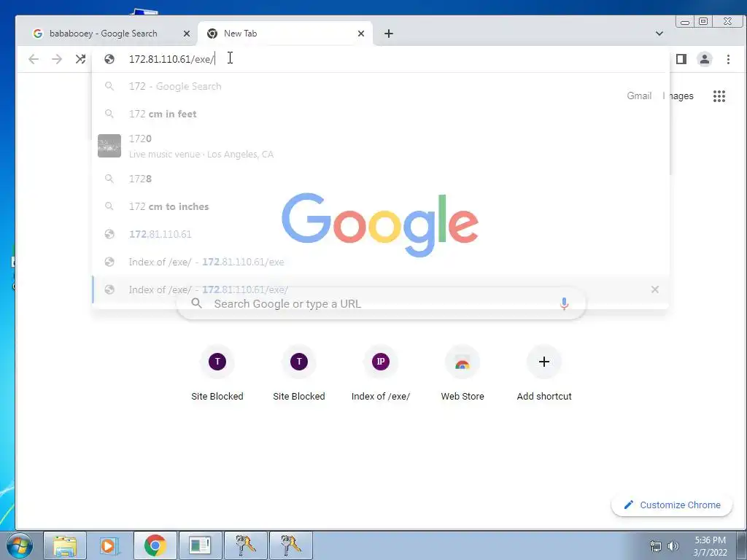Select the '172 cm in feet' suggestion
The height and width of the screenshot is (560, 747).
[380, 114]
